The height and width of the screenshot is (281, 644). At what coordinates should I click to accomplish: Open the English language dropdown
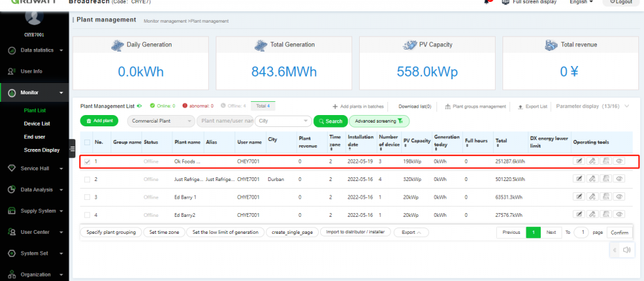tap(581, 2)
